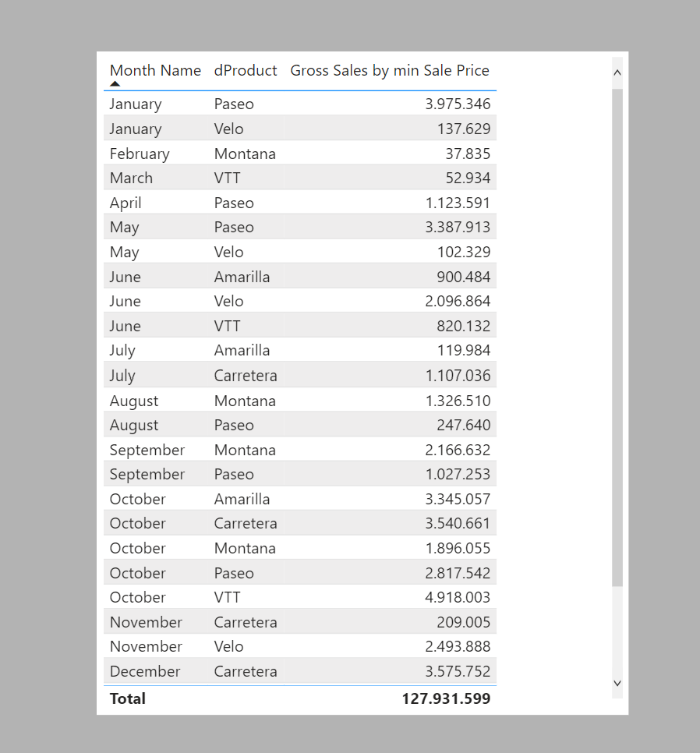Image resolution: width=700 pixels, height=753 pixels.
Task: Click the Paseo cell in the September row
Action: 234,474
